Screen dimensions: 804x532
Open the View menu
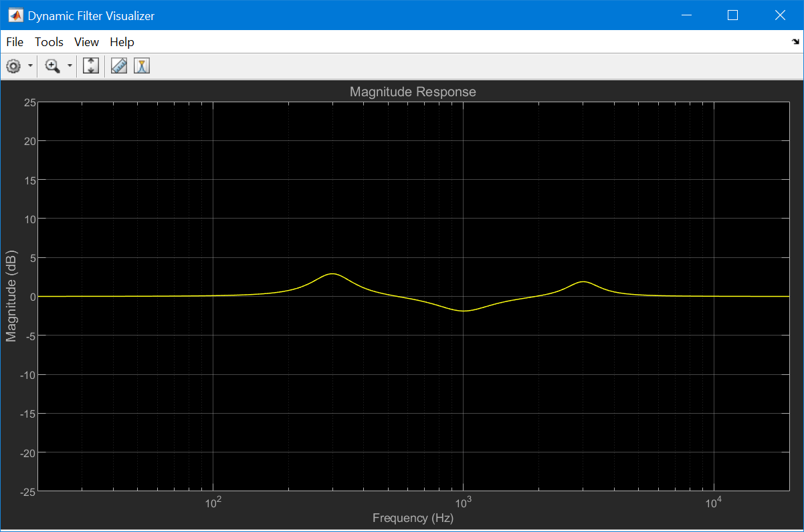86,42
